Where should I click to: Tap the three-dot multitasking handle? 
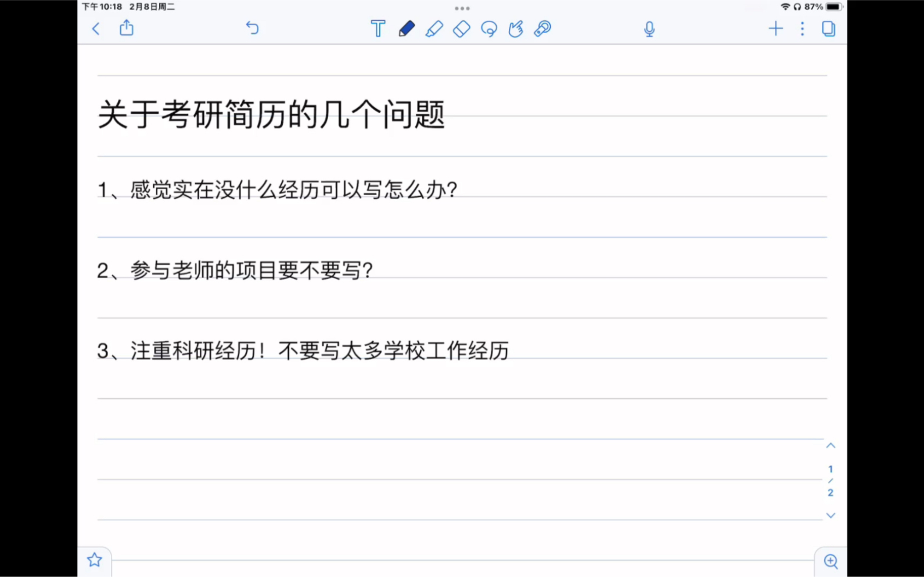point(462,8)
